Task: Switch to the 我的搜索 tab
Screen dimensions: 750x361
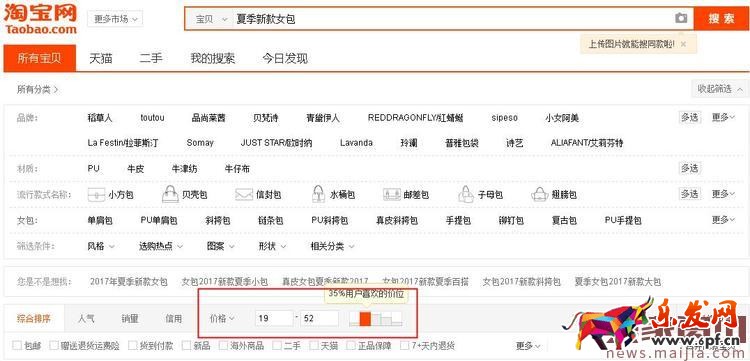Action: coord(212,58)
